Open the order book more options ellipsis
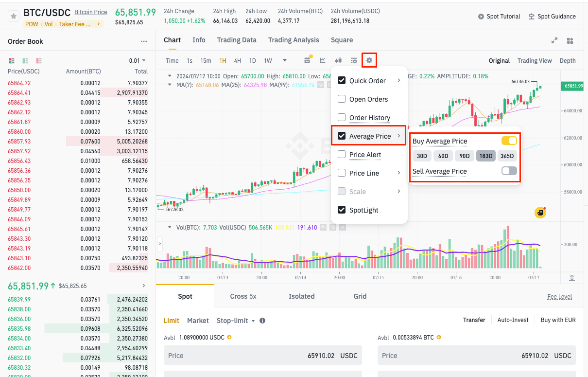The height and width of the screenshot is (377, 588). [143, 42]
